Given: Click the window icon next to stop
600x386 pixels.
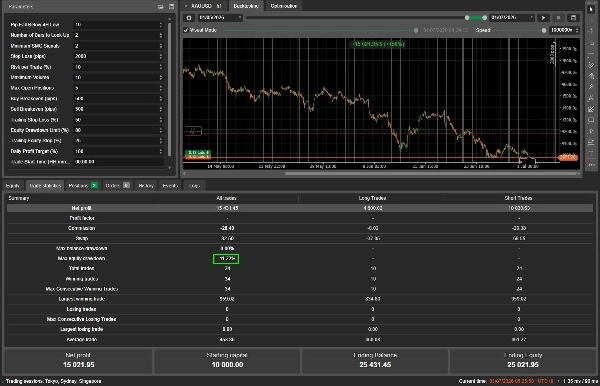Looking at the screenshot, I should [x=573, y=18].
